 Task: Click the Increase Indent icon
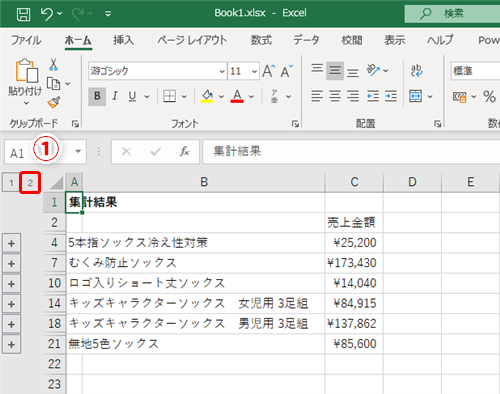coord(391,96)
